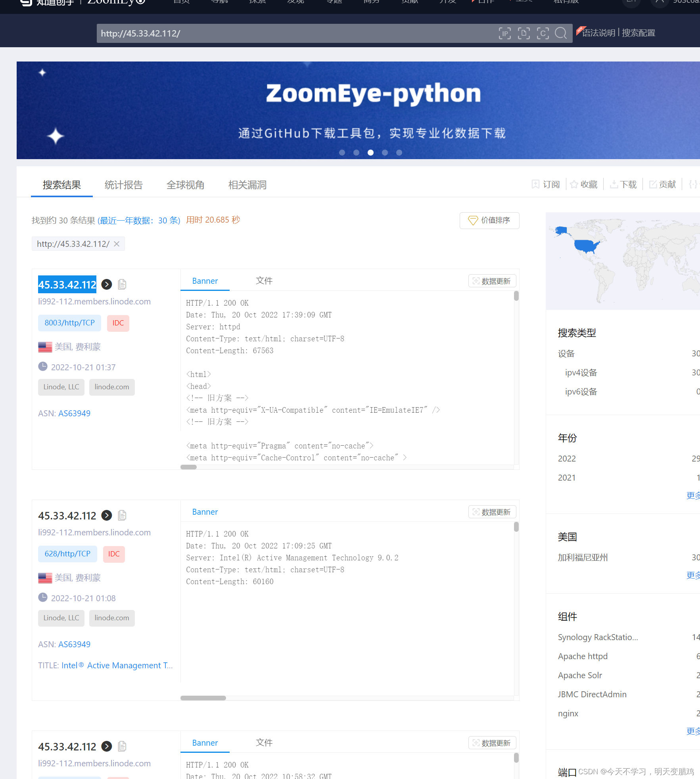Click the US flag in the 8003 result
Image resolution: width=700 pixels, height=779 pixels.
(x=45, y=347)
